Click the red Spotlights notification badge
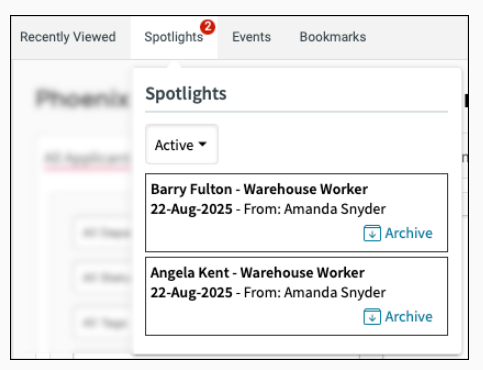Image resolution: width=483 pixels, height=370 pixels. 207,27
